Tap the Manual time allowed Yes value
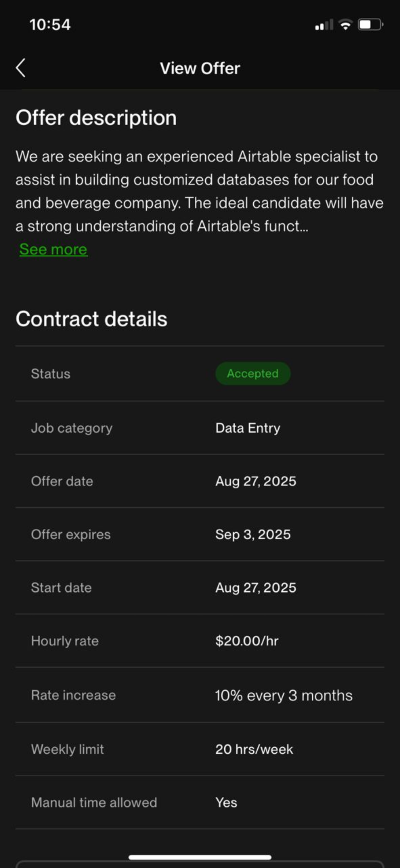The width and height of the screenshot is (400, 868). pos(226,803)
